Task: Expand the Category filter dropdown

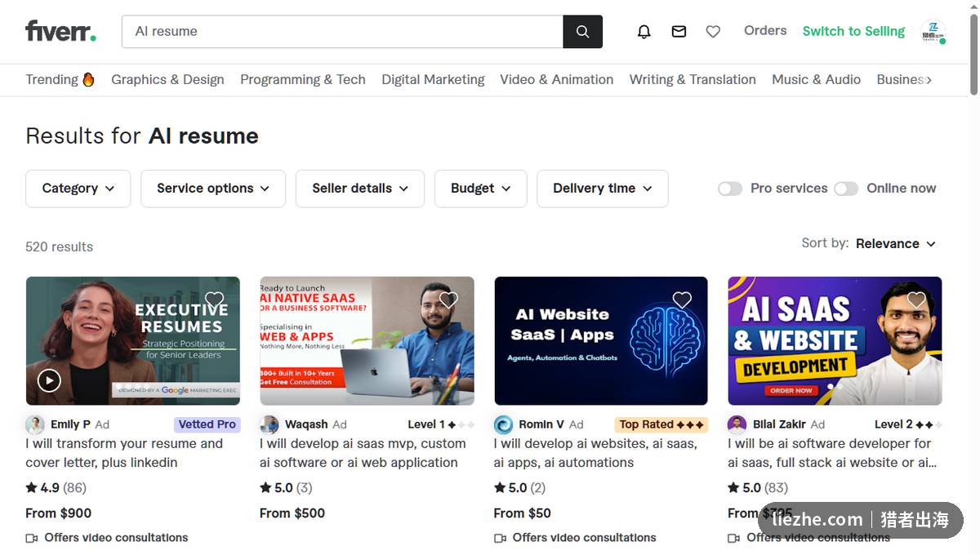Action: (x=78, y=189)
